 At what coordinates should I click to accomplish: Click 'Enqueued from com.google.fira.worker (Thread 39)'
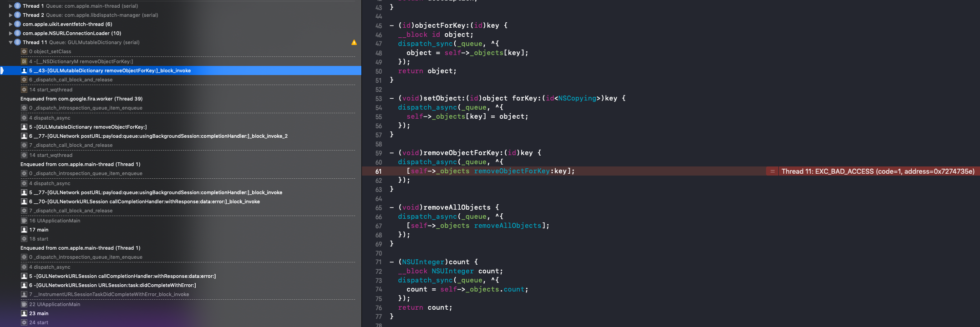tap(81, 99)
